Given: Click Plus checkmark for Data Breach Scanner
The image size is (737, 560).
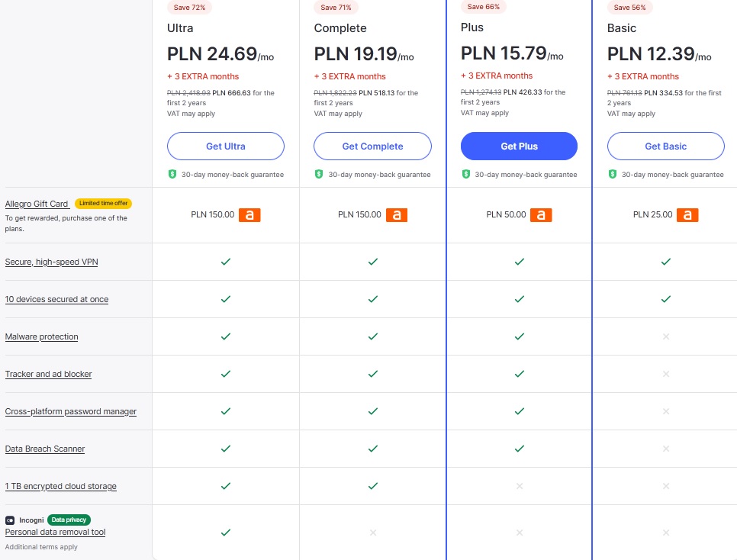Looking at the screenshot, I should tap(519, 449).
